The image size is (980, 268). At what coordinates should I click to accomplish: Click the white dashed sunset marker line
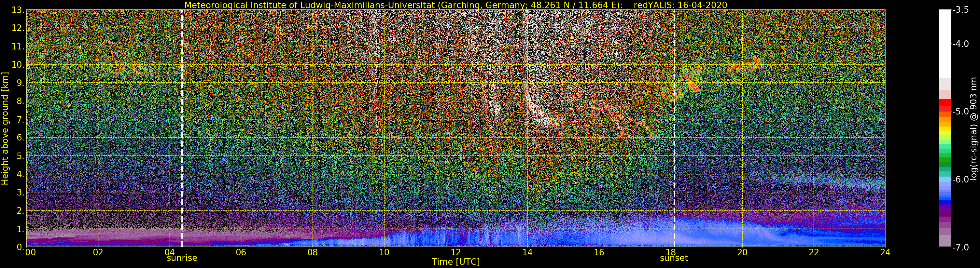coord(675,128)
